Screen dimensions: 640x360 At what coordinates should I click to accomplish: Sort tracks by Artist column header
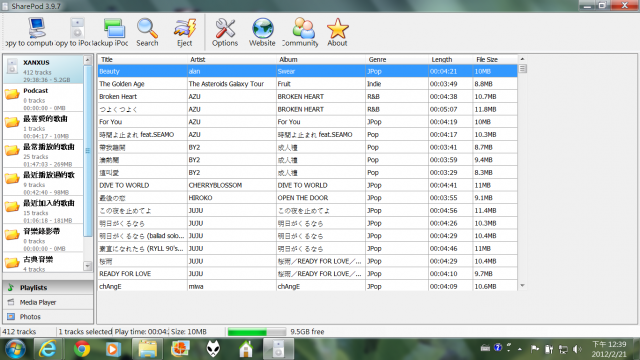click(231, 60)
